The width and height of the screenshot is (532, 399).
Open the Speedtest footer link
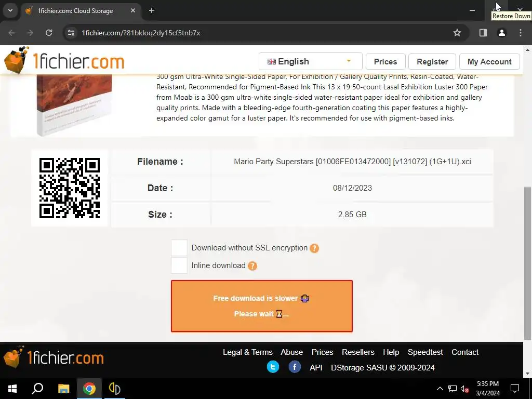(x=425, y=352)
